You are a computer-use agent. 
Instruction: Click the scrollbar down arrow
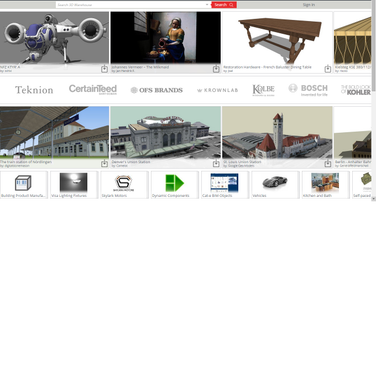374,198
